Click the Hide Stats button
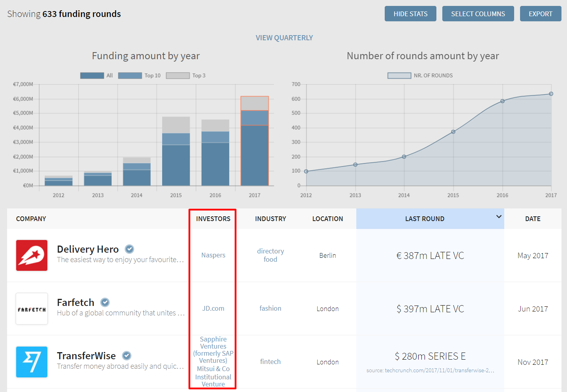Viewport: 567px width, 392px height. (x=410, y=14)
